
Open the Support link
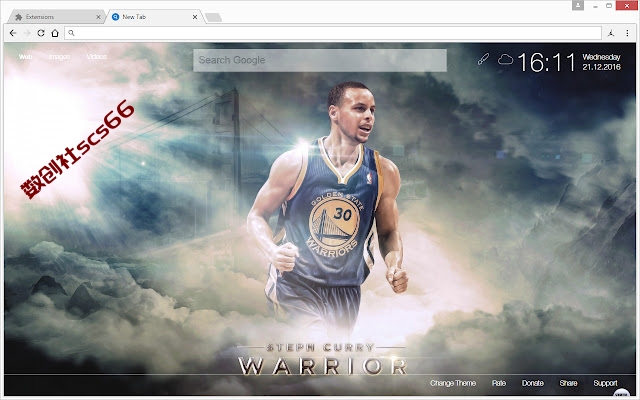(605, 383)
